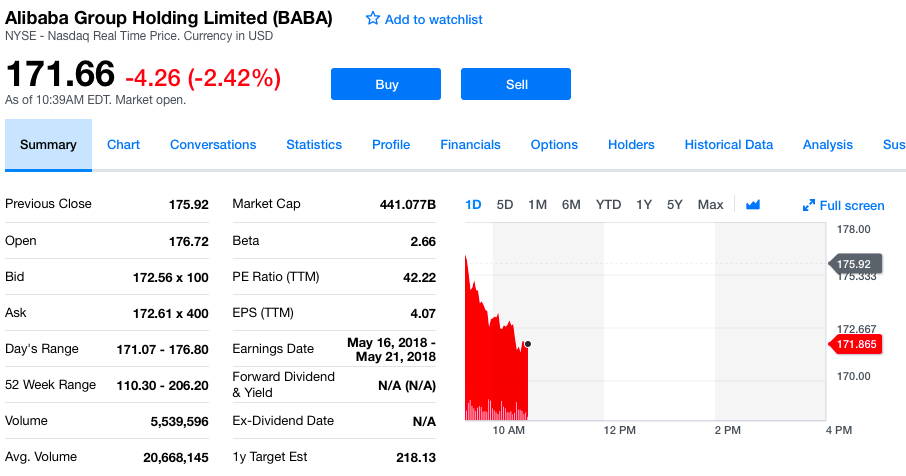View the Financials tab

coord(470,145)
